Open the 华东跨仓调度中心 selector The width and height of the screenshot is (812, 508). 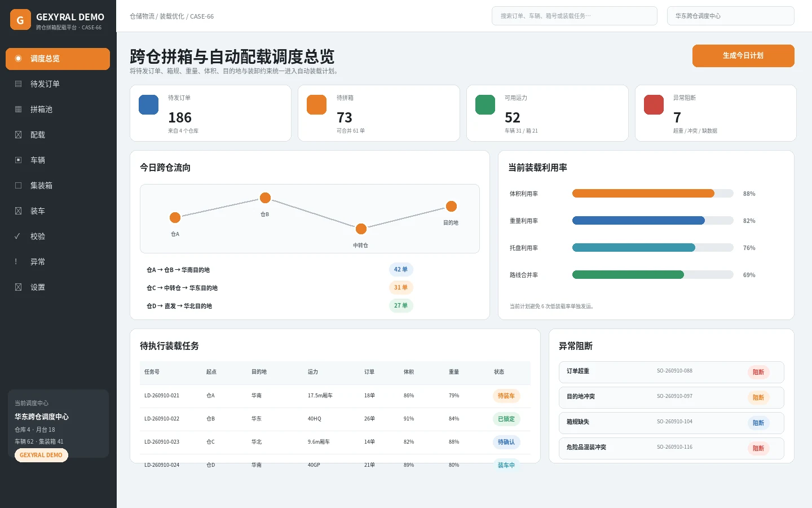(x=731, y=16)
